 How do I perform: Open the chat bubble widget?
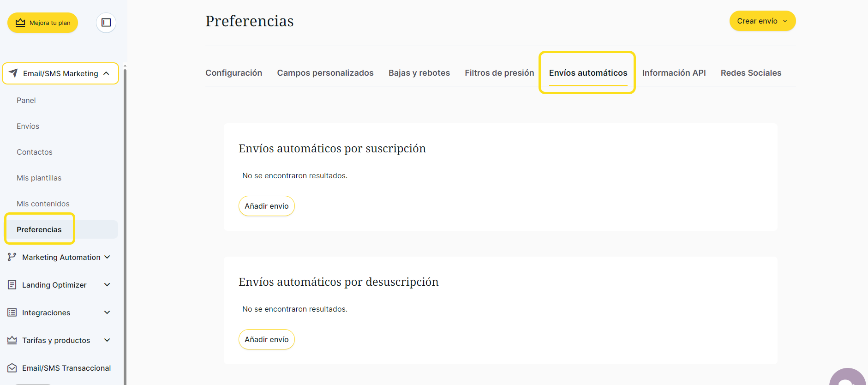pyautogui.click(x=848, y=379)
